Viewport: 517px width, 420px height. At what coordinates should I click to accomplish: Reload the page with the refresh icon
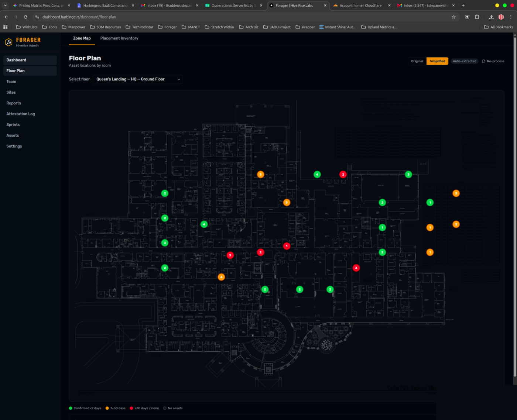25,17
